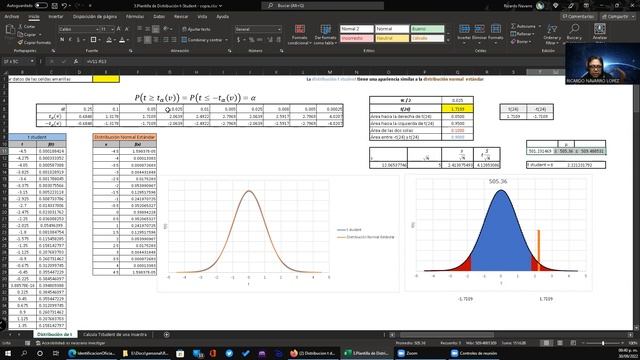Click Combinar y centrar
This screenshot has height=360, width=640.
click(x=202, y=40)
